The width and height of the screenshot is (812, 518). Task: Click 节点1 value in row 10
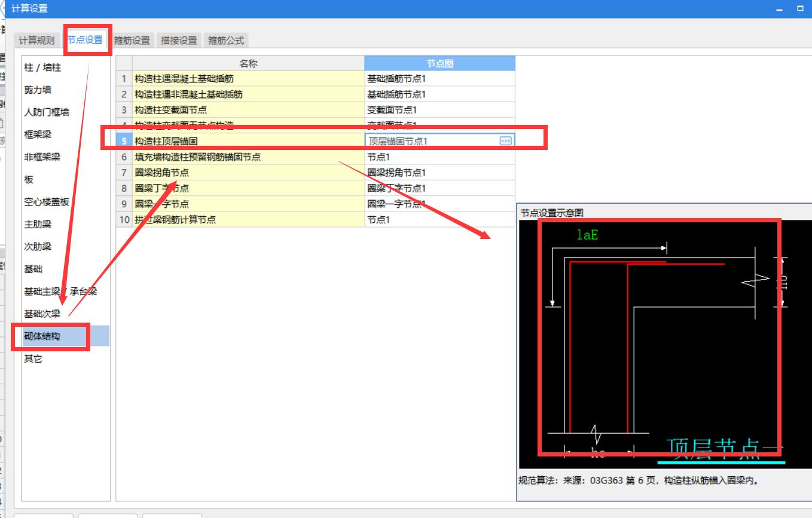click(439, 219)
